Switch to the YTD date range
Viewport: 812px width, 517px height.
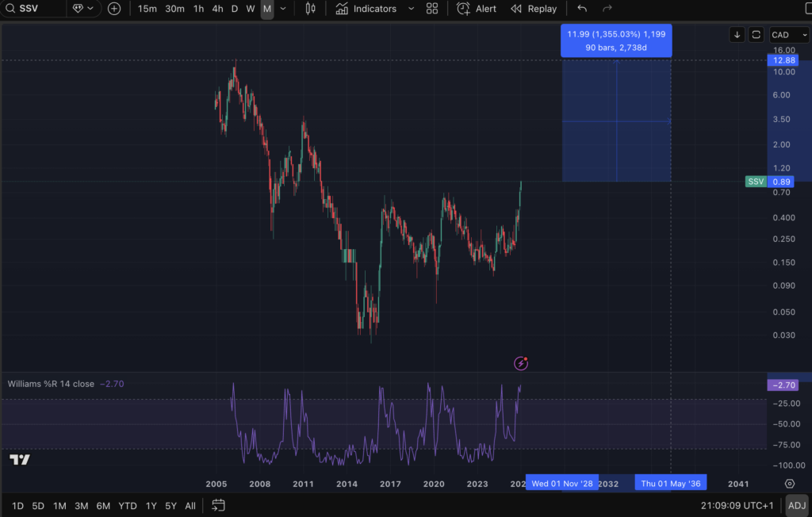(128, 505)
